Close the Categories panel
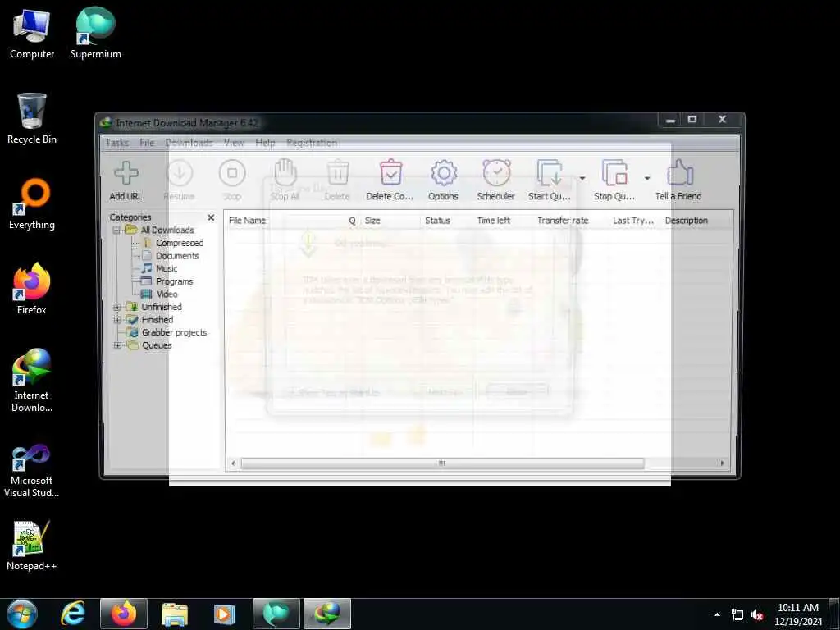 211,217
